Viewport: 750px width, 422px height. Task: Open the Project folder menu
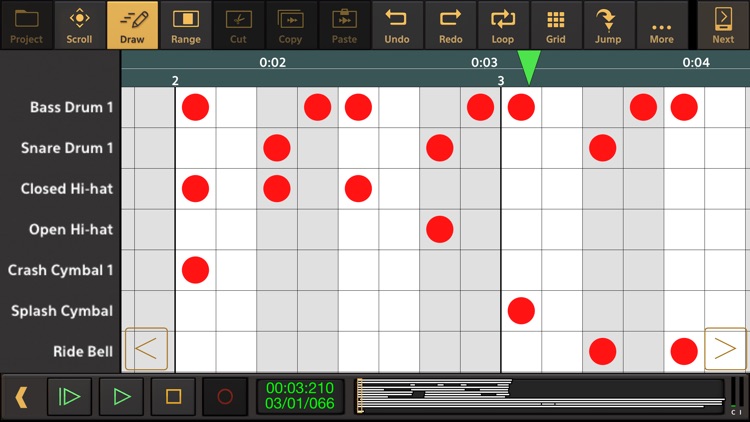point(26,25)
